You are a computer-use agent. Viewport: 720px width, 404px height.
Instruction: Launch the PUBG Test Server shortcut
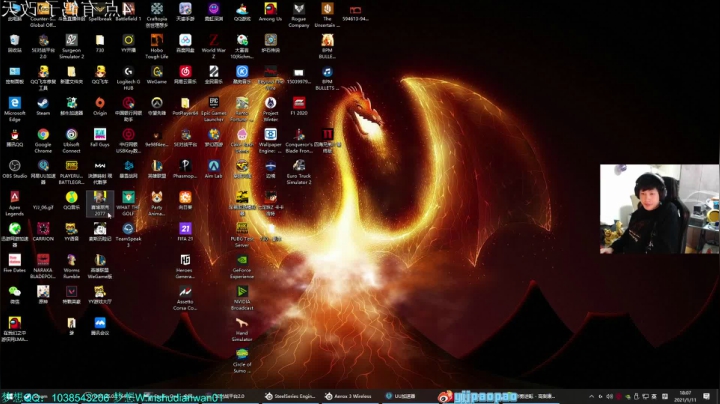point(242,235)
